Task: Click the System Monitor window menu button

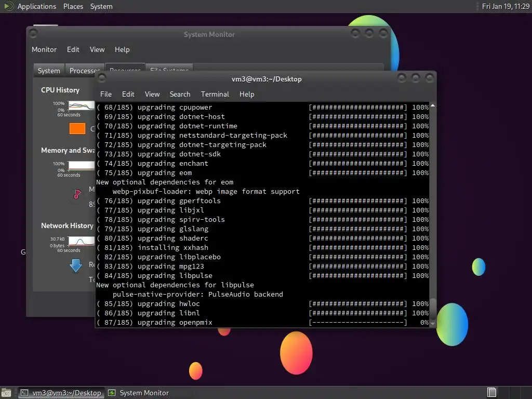Action: pos(33,34)
